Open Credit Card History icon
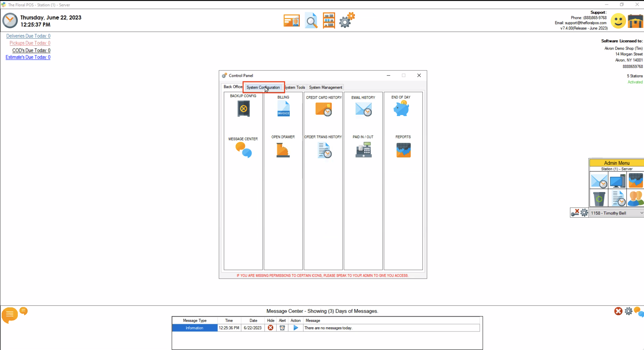This screenshot has width=644, height=350. (323, 109)
